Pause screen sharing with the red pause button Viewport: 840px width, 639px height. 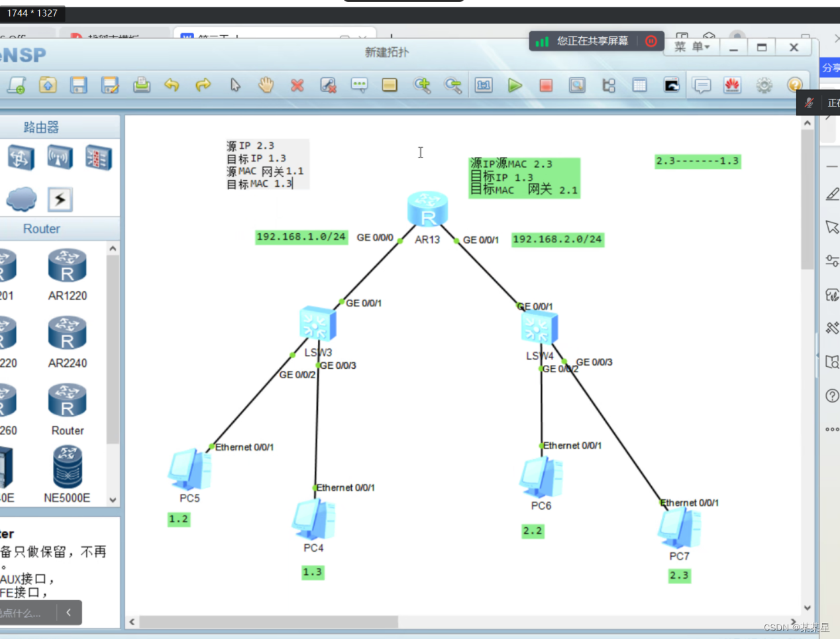(x=651, y=41)
